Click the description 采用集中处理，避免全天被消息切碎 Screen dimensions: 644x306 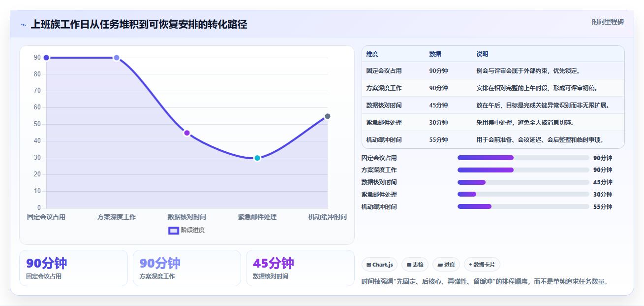[525, 123]
